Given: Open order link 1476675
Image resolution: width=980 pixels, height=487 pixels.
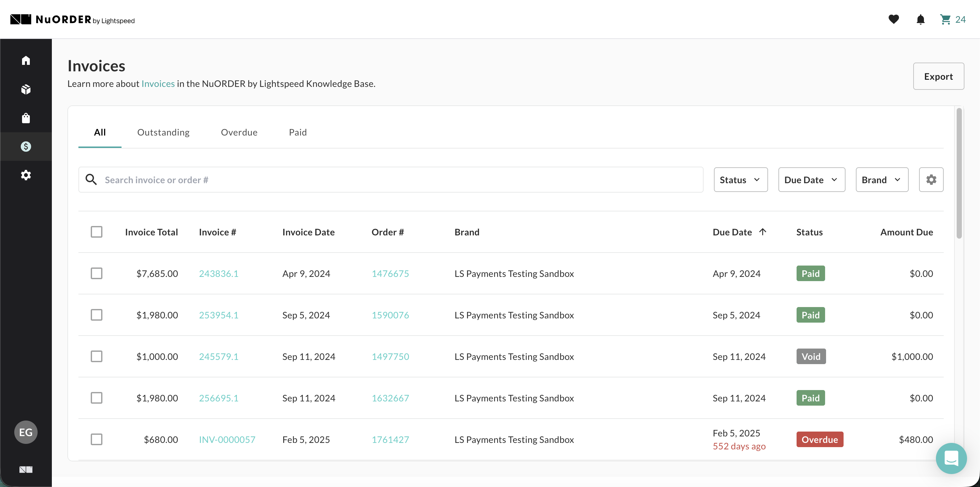Looking at the screenshot, I should (x=390, y=273).
